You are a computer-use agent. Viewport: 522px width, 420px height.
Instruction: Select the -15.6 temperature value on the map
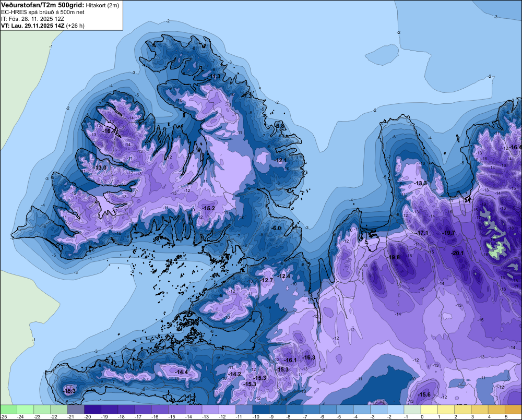point(424,394)
